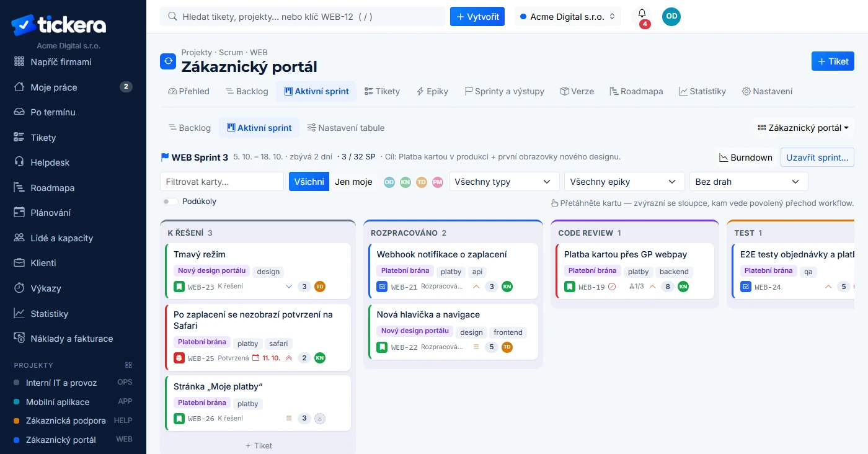Open the Bez drah dropdown
Image resolution: width=868 pixels, height=454 pixels.
(749, 182)
